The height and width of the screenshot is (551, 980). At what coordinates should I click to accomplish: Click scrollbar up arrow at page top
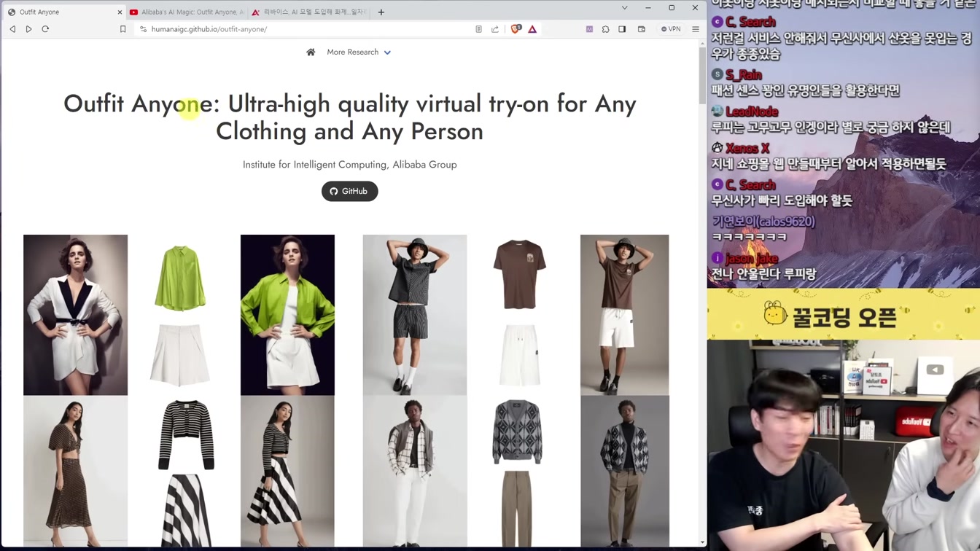pos(702,43)
